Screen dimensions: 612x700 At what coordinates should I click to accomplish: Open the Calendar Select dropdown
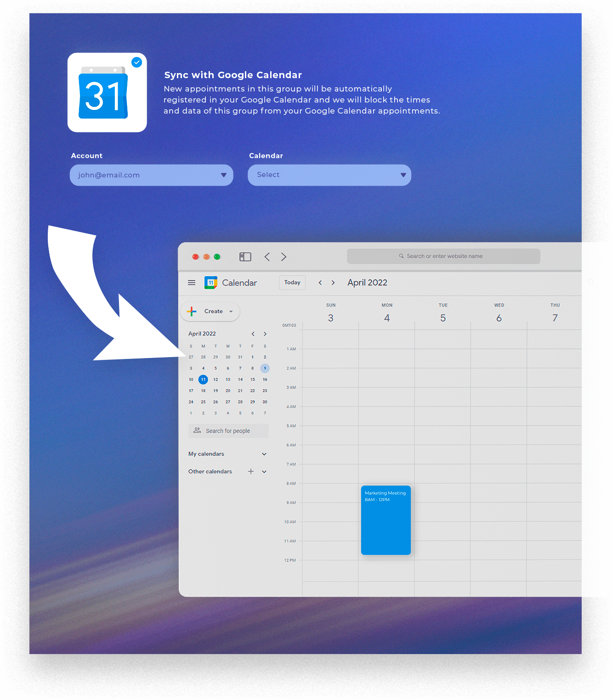329,175
